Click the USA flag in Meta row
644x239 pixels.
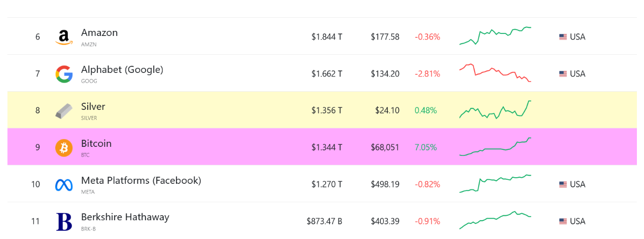563,185
